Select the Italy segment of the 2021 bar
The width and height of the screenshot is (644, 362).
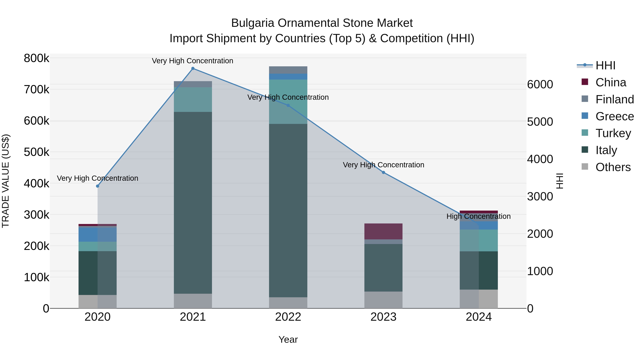pos(193,203)
